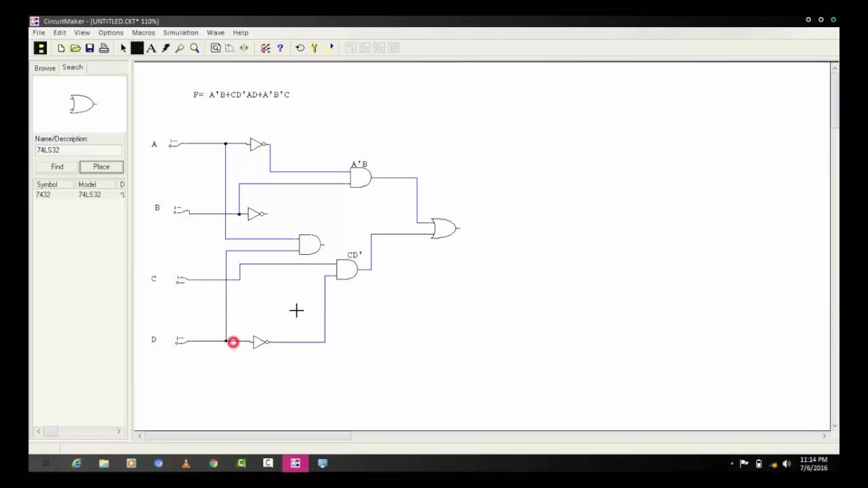This screenshot has height=488, width=868.
Task: Toggle the logic switch for input D
Action: point(181,340)
